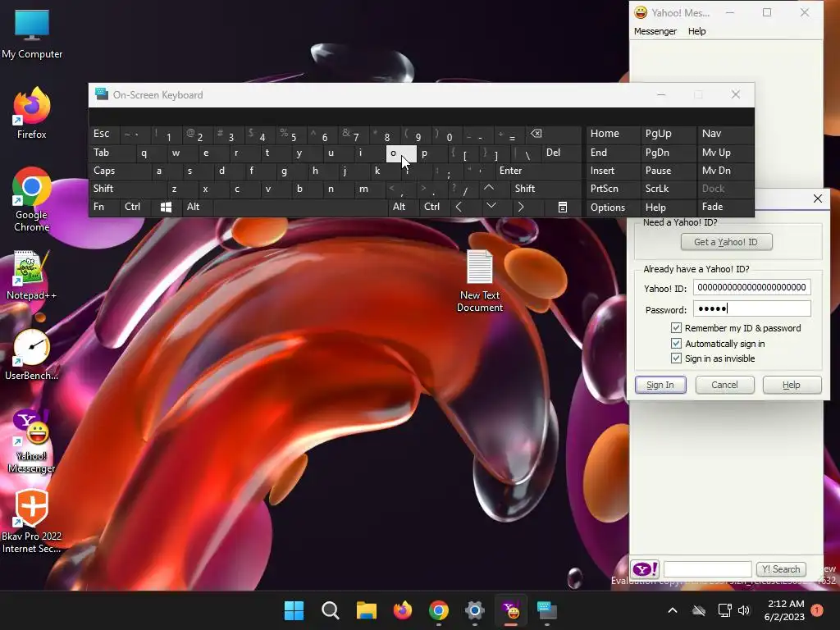This screenshot has height=630, width=840.
Task: Switch to Firefox on the taskbar
Action: click(x=402, y=610)
